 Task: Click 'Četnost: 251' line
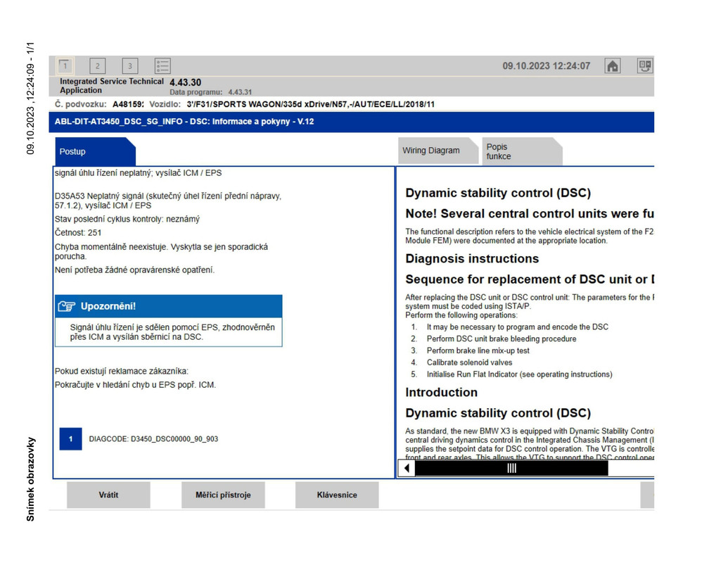pyautogui.click(x=78, y=233)
